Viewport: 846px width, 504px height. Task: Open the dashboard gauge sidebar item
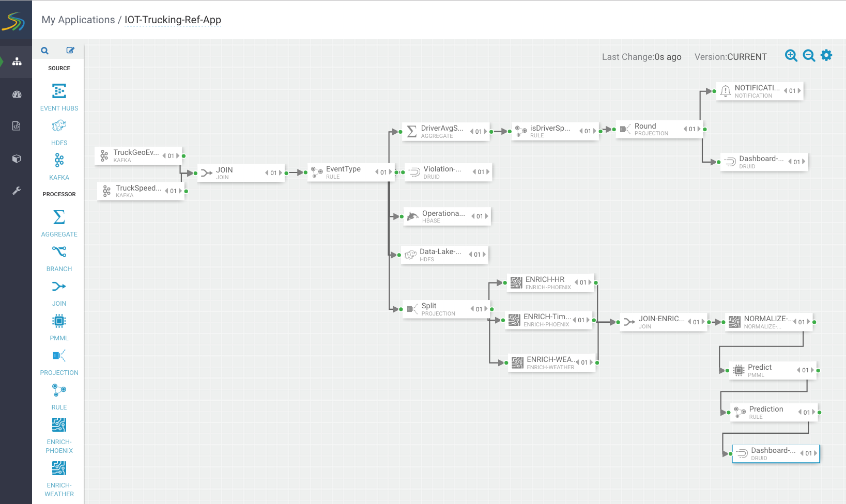[x=17, y=94]
